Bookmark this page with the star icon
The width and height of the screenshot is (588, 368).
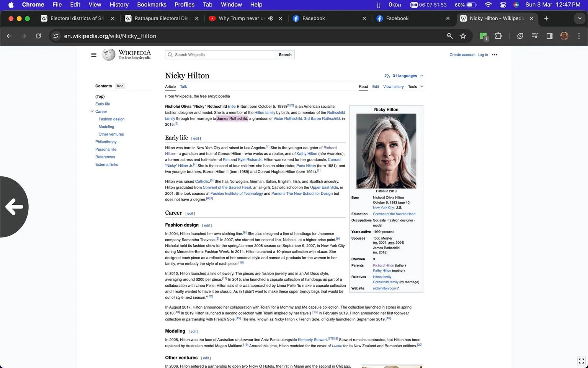click(x=463, y=36)
